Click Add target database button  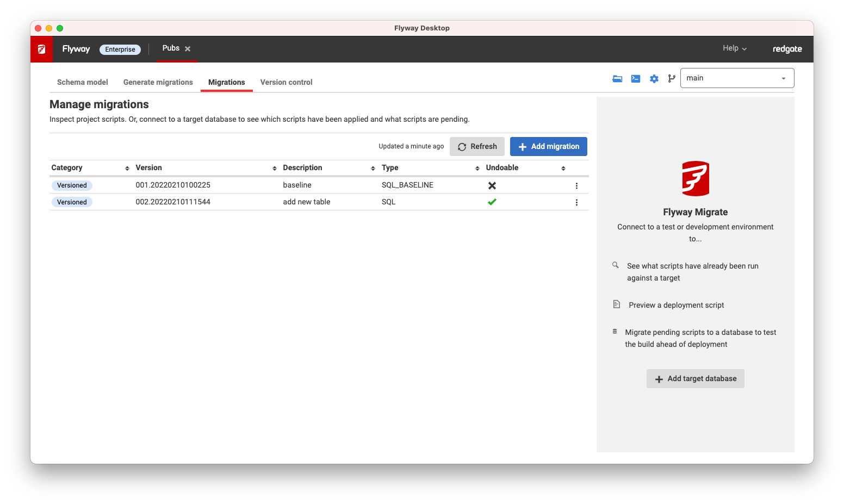point(695,379)
